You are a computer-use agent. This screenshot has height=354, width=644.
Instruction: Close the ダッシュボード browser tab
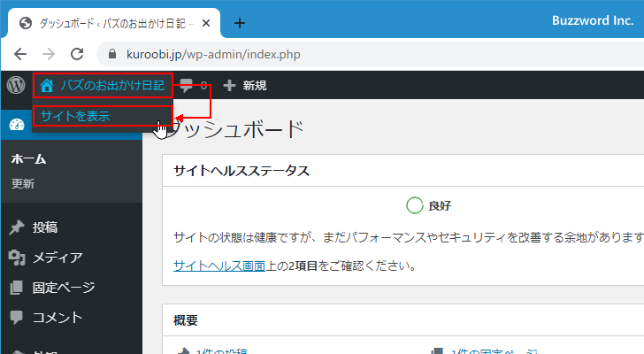(x=206, y=23)
